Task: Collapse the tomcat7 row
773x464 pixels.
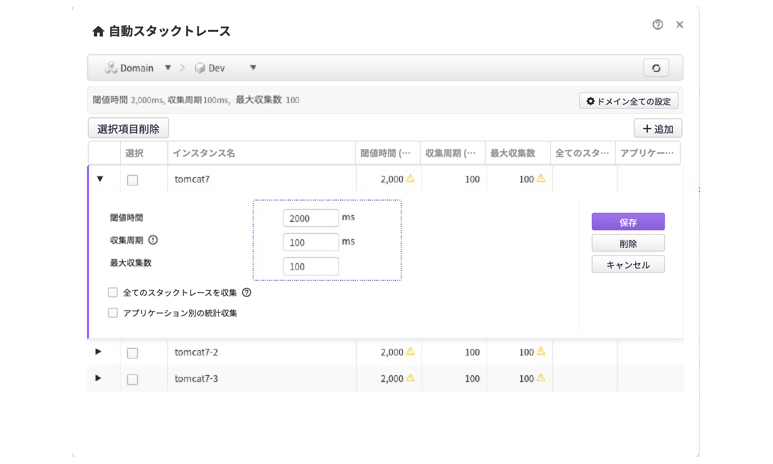Action: (x=100, y=179)
